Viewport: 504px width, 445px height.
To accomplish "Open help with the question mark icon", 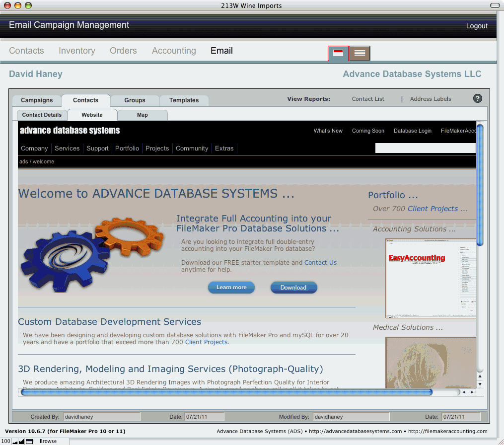I will [478, 98].
